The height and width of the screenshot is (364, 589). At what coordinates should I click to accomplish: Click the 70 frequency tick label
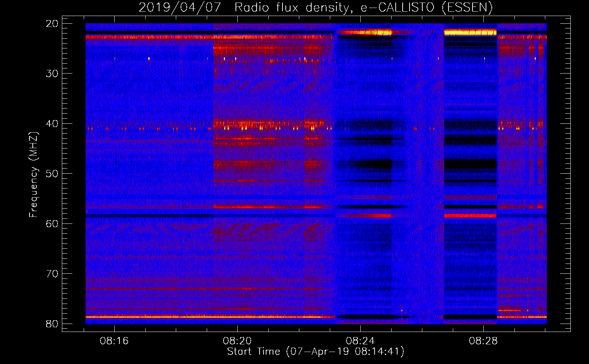click(52, 274)
